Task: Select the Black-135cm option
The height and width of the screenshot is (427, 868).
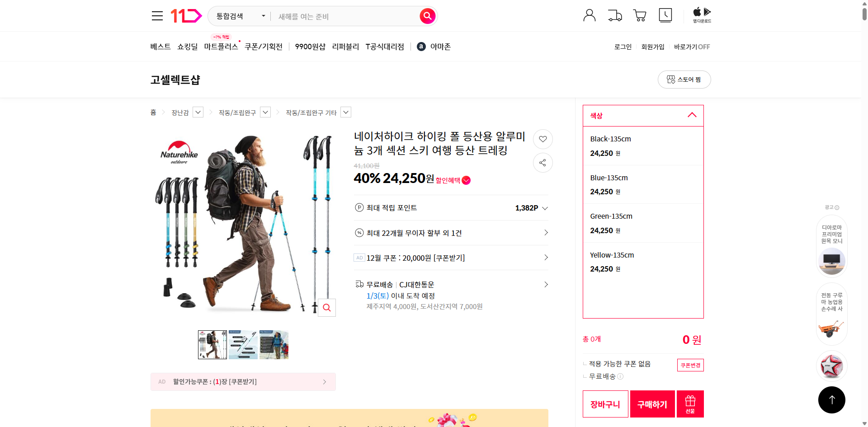Action: coord(642,145)
